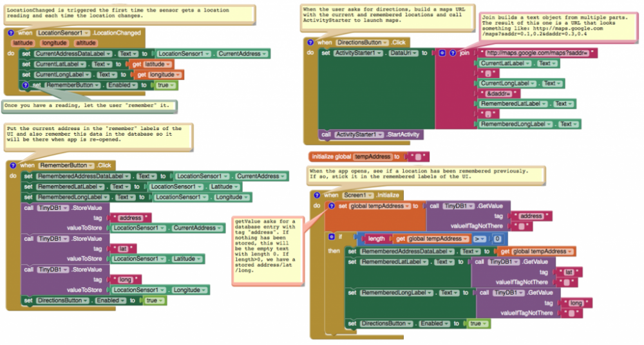Click tempAddress name in initialize global block
The width and height of the screenshot is (644, 345).
pos(372,156)
